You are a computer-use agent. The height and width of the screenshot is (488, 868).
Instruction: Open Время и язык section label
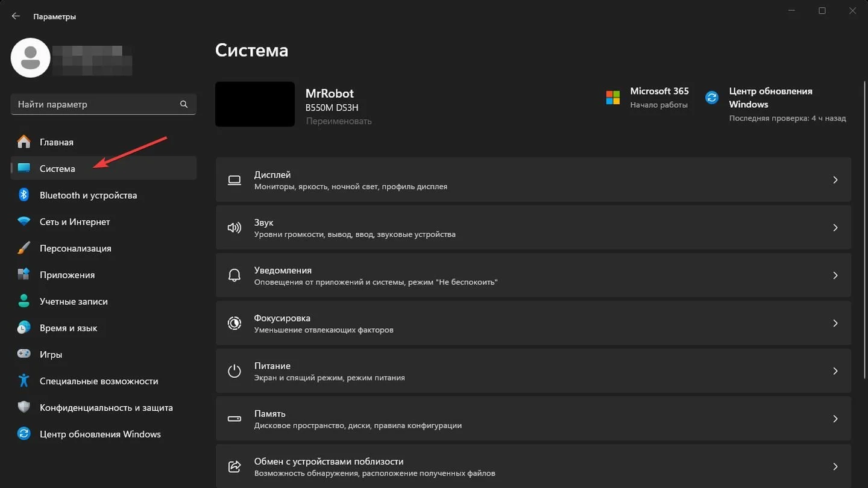coord(68,328)
